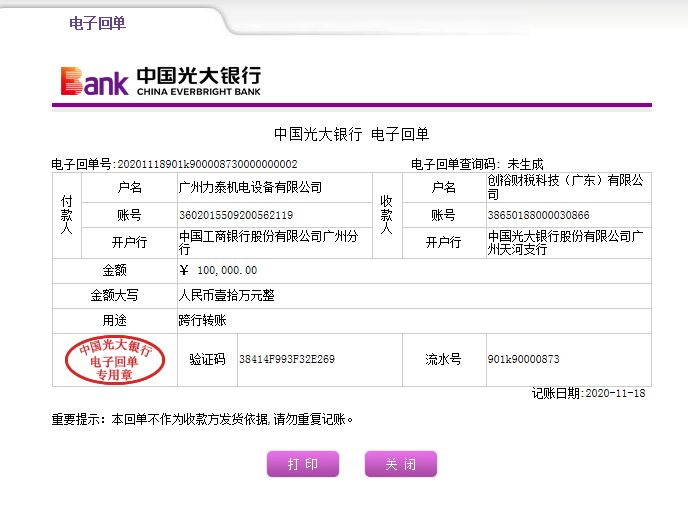Click the 用途 label cell
The image size is (688, 512).
[x=115, y=321]
